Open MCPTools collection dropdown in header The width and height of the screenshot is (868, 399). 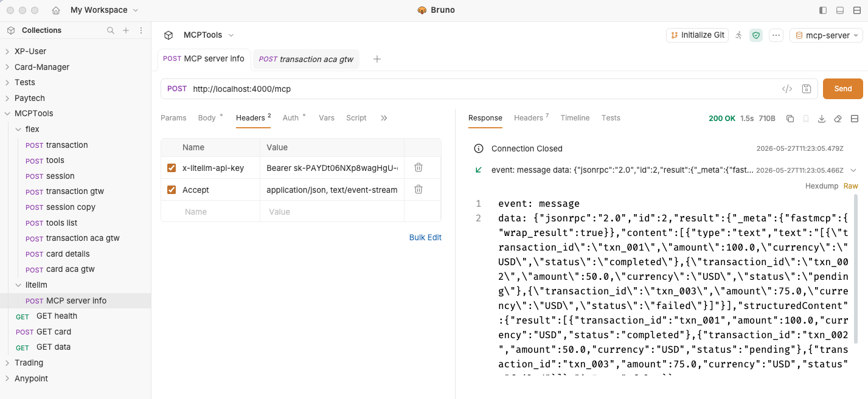click(x=209, y=35)
